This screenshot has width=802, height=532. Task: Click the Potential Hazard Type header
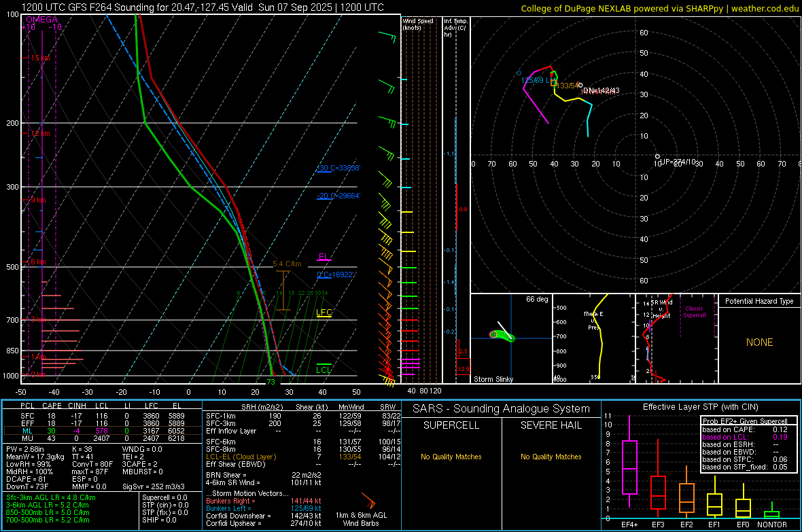759,301
